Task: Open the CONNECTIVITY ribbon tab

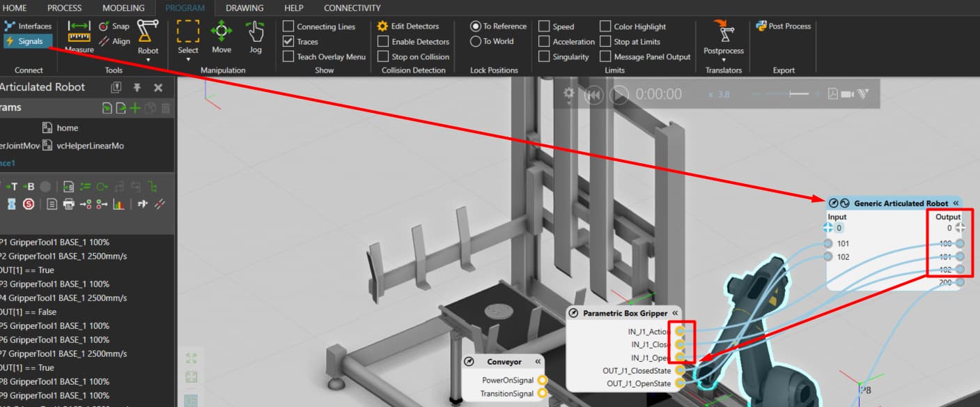Action: 352,8
